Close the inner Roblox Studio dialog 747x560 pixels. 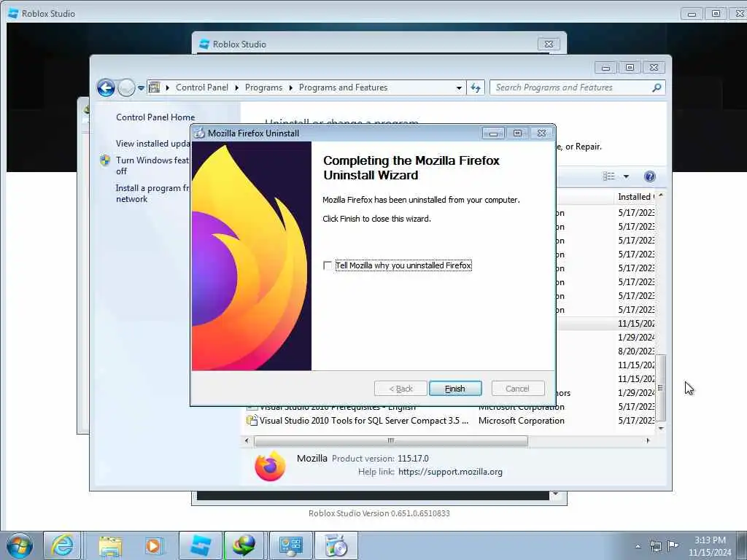coord(549,44)
